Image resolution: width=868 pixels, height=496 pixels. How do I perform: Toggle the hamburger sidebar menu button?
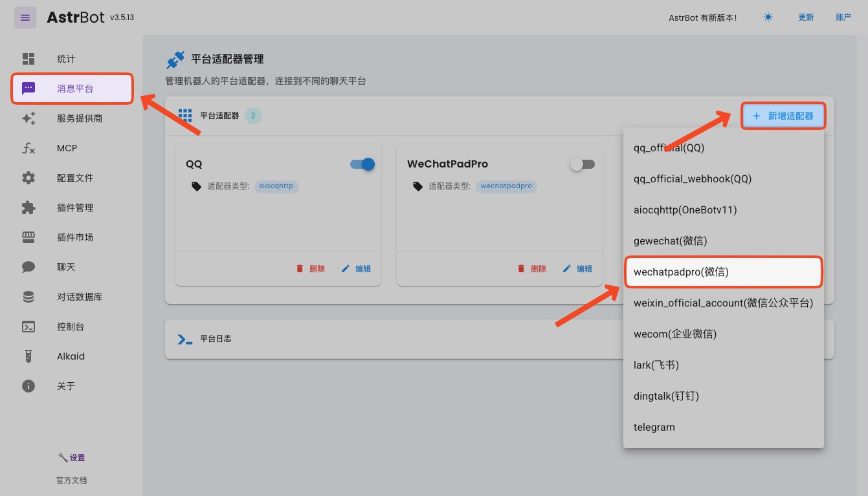point(25,17)
